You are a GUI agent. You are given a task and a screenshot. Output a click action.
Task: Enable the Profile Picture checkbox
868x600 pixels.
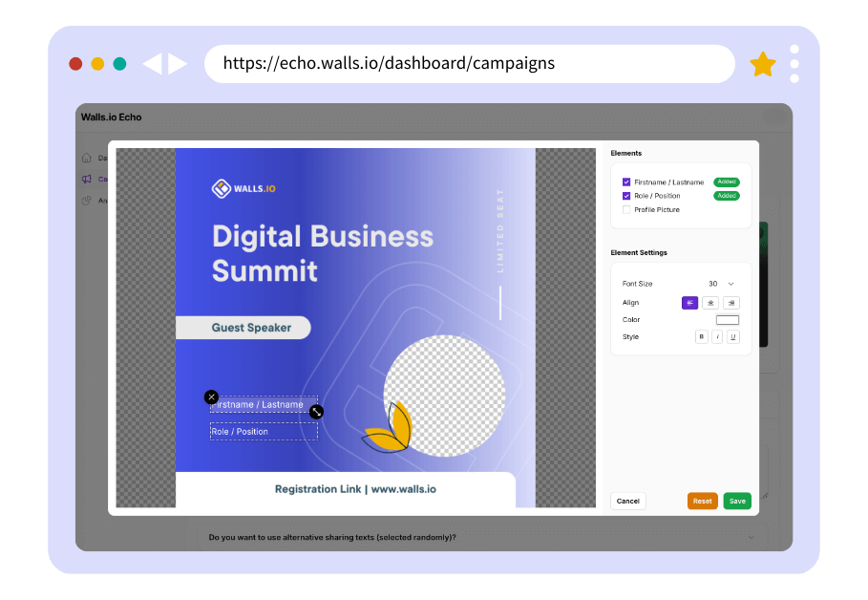(x=626, y=209)
